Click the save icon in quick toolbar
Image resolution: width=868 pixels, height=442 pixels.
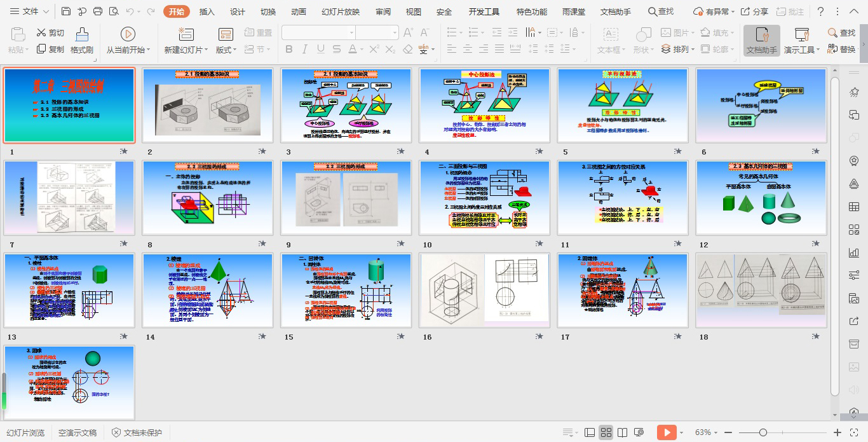[66, 11]
